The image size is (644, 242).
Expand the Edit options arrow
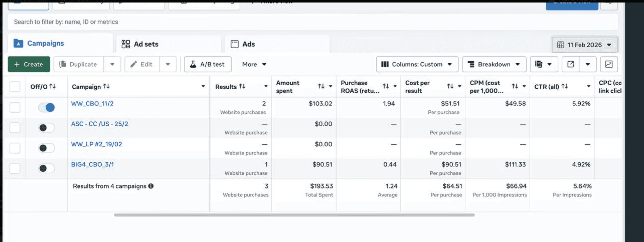pyautogui.click(x=168, y=64)
